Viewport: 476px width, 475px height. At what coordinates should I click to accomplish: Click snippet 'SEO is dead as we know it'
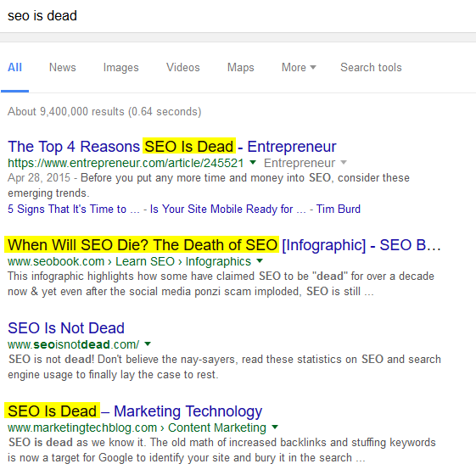[x=222, y=450]
